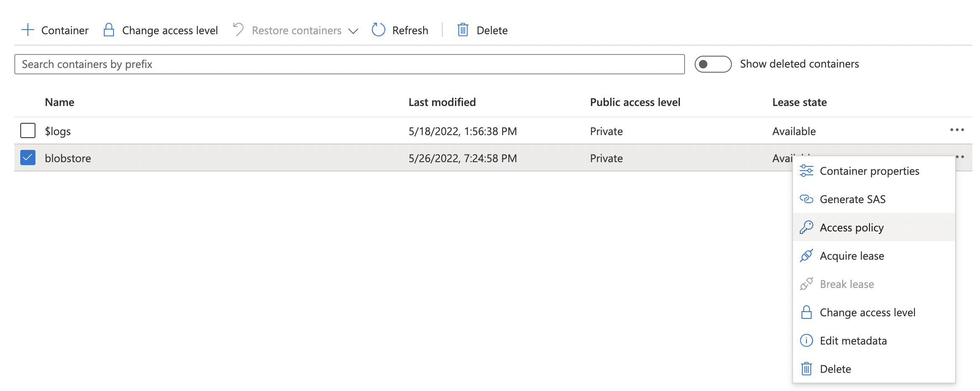Click the Edit metadata info icon
The height and width of the screenshot is (391, 980).
click(807, 341)
